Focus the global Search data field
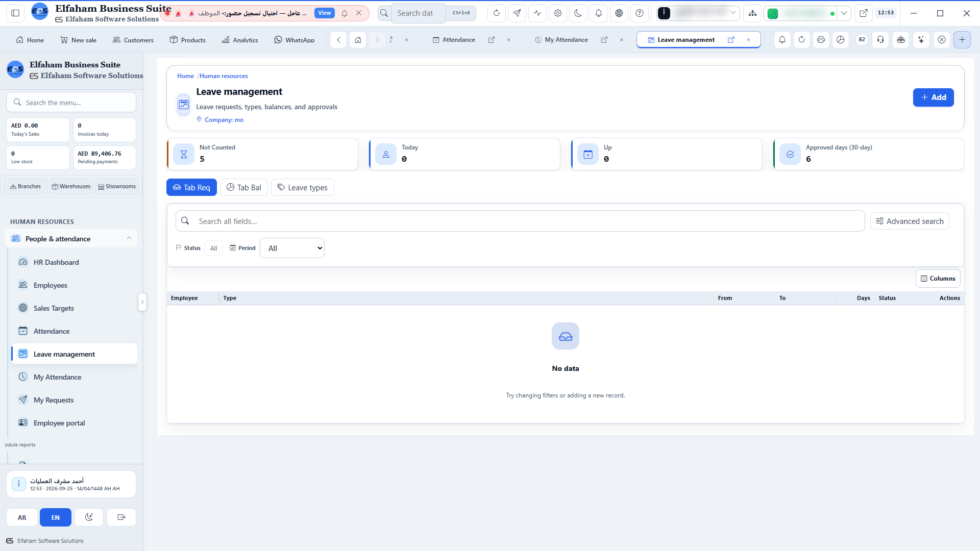 click(x=419, y=13)
